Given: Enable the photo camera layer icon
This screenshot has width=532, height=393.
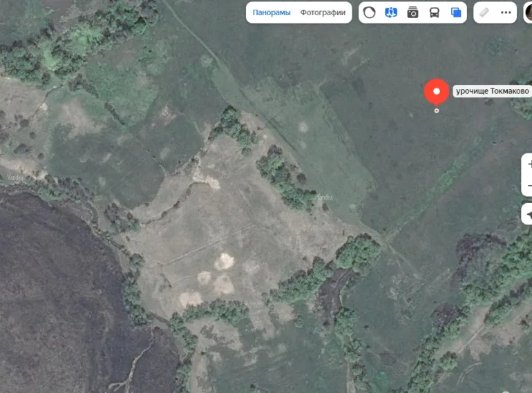Looking at the screenshot, I should pos(412,12).
